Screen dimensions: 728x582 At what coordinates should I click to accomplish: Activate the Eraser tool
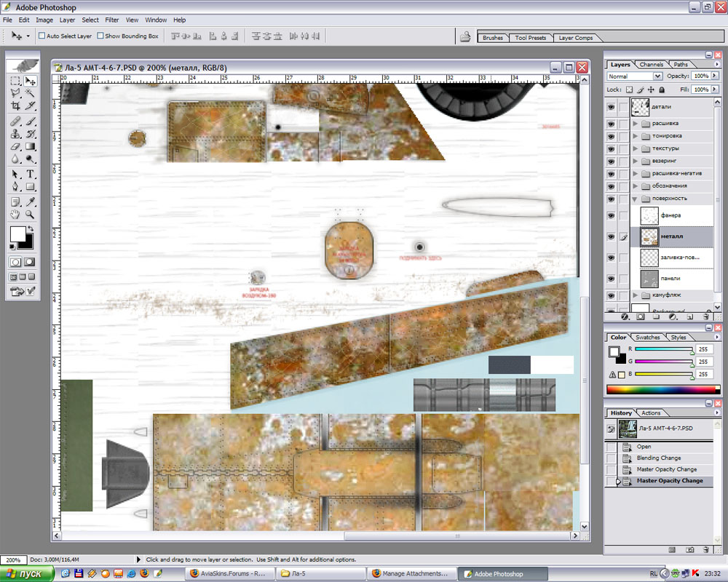15,147
